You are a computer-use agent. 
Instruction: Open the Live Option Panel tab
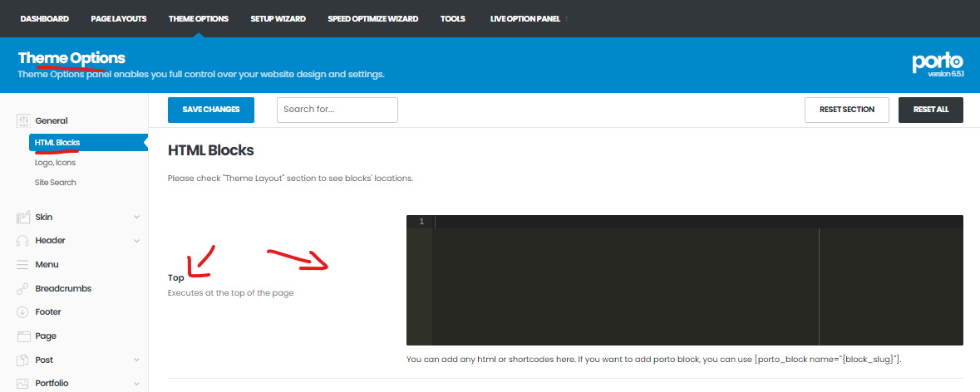point(525,19)
